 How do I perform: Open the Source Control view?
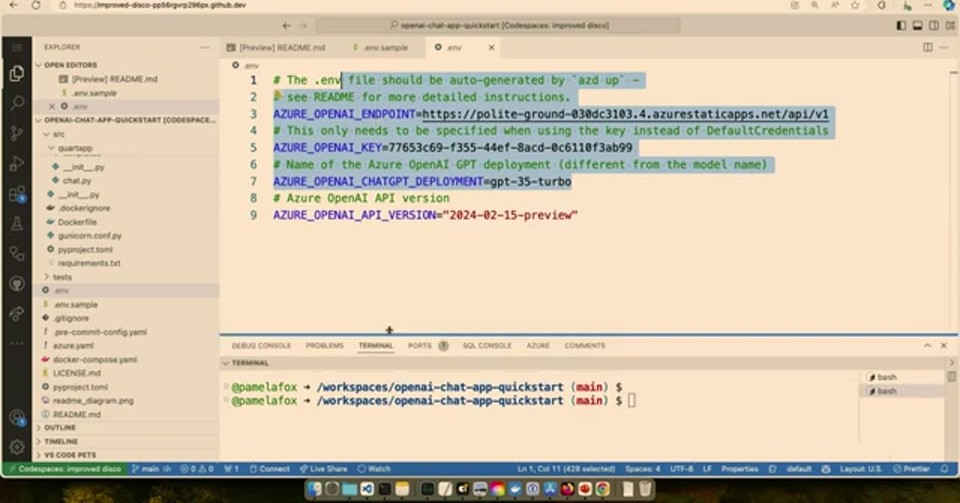(x=17, y=133)
